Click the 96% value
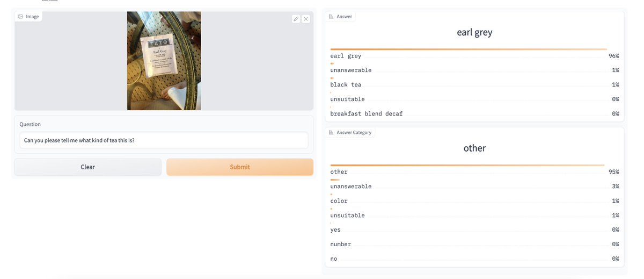 click(x=613, y=56)
